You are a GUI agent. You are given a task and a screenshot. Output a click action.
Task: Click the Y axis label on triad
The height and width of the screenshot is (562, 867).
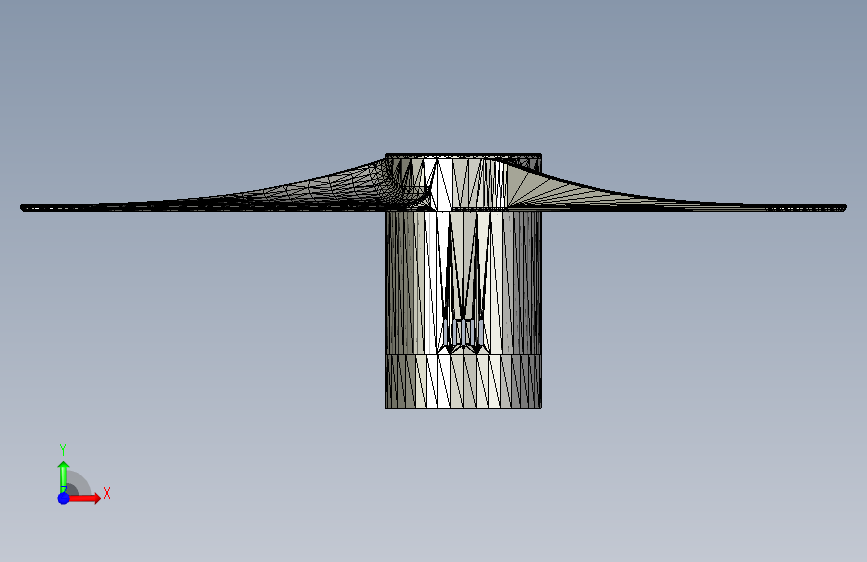coord(63,450)
